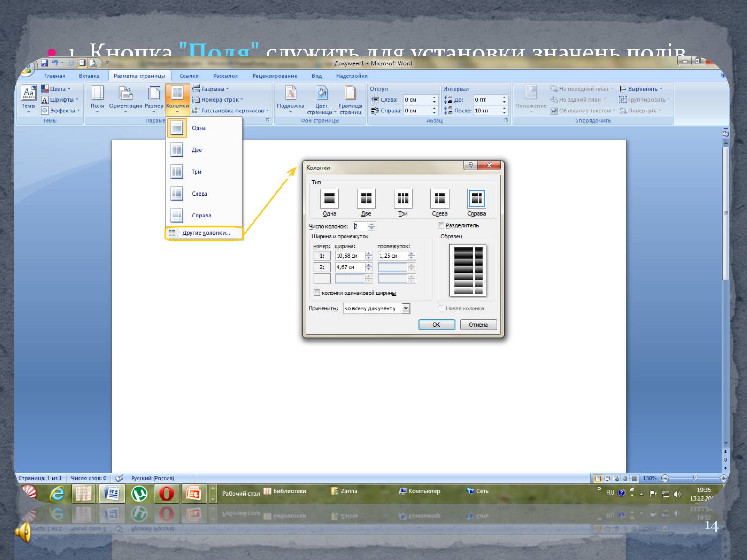Select the Справа preset in Колонки dialog
Screen dimensions: 747x560
click(476, 203)
